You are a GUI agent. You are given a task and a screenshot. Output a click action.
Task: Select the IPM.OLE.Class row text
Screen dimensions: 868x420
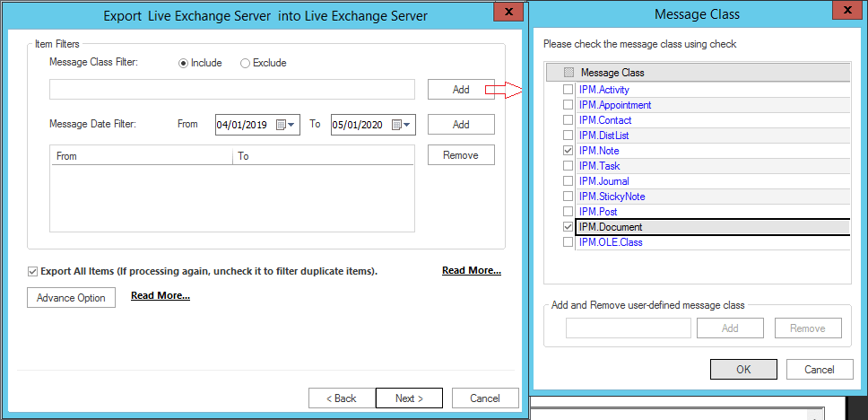coord(611,242)
